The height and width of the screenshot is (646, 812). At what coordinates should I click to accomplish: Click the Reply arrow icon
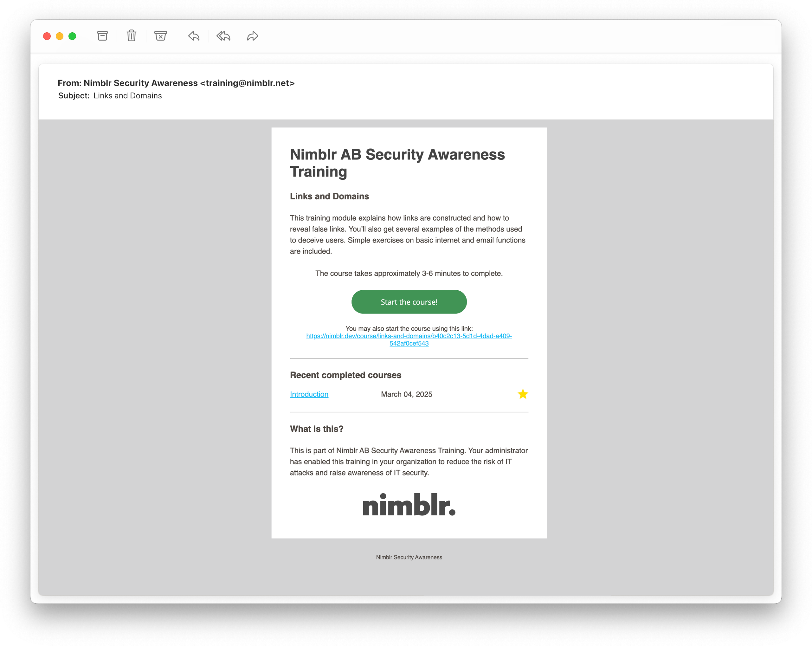pyautogui.click(x=194, y=36)
